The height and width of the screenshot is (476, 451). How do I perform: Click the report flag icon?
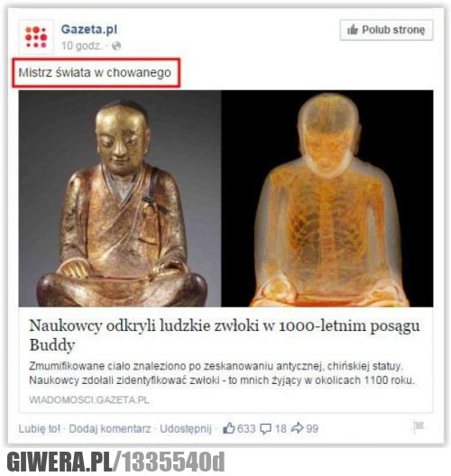pyautogui.click(x=419, y=426)
